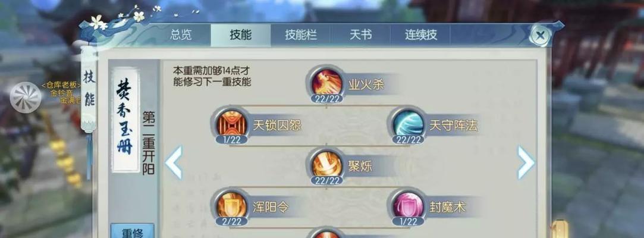Select the 聚烁 skill icon
Image resolution: width=644 pixels, height=238 pixels.
coord(326,164)
